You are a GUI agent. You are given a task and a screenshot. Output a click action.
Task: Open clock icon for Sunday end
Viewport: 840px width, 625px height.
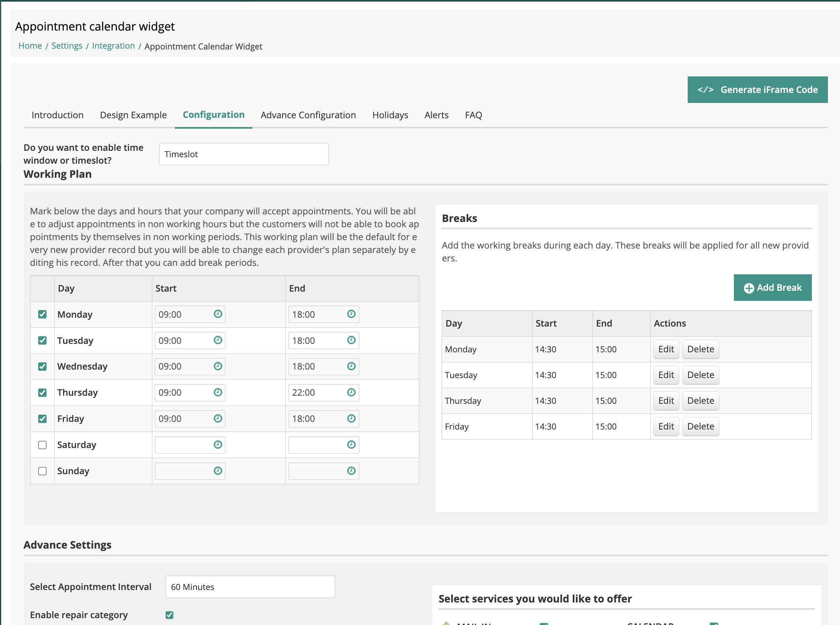[x=351, y=471]
